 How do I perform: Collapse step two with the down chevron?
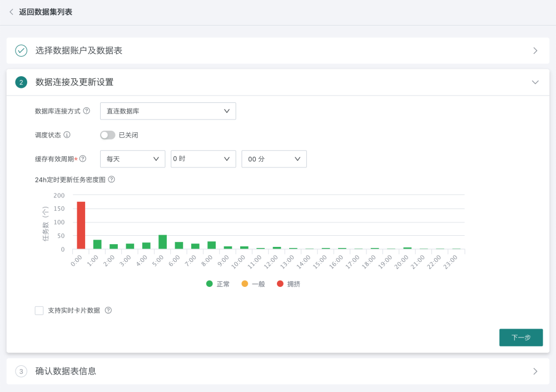click(x=535, y=82)
